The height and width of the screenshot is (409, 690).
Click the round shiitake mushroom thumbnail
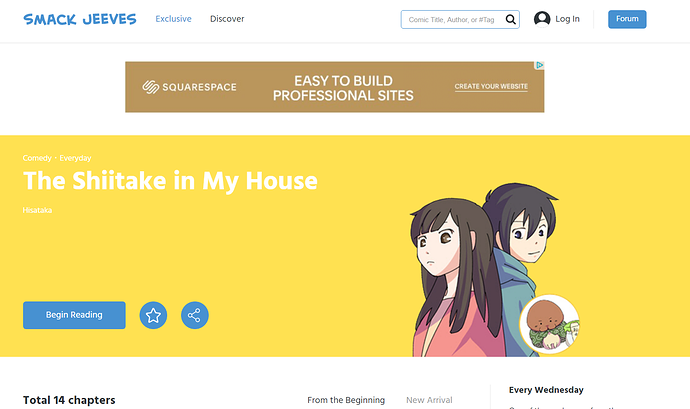coord(549,324)
